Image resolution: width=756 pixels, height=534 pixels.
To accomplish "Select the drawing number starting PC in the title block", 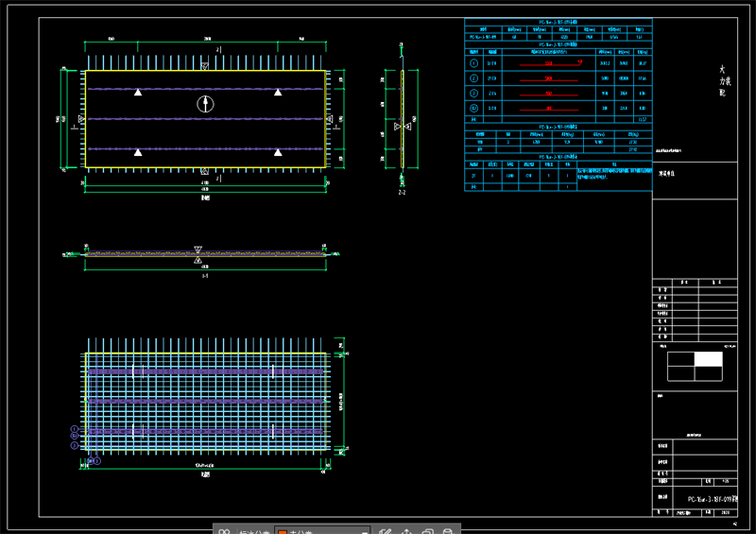I will (713, 499).
